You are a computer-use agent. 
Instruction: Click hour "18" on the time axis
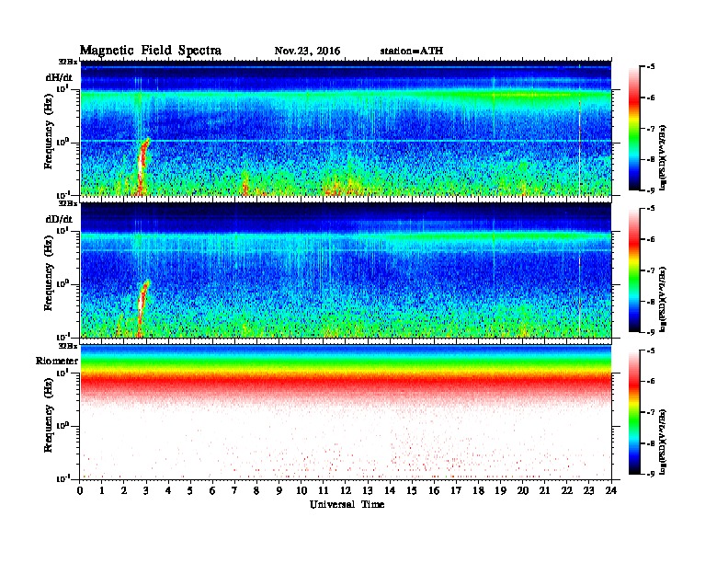pos(478,490)
